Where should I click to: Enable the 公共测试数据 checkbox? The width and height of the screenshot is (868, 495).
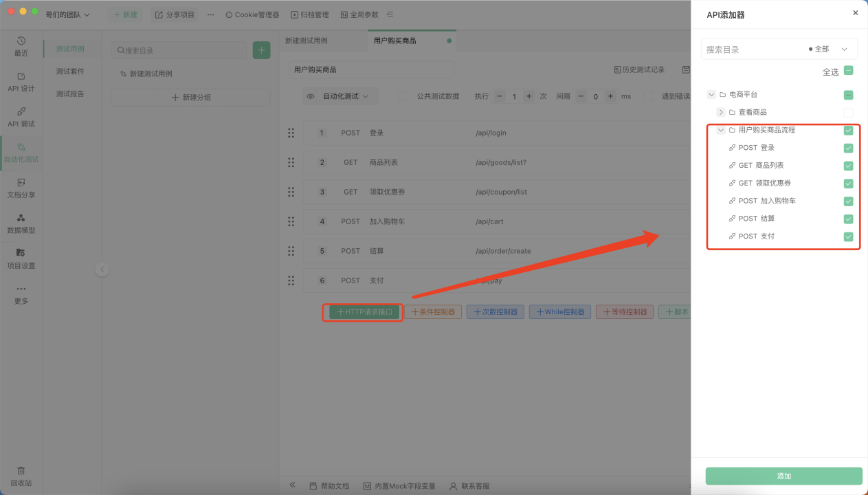tap(403, 97)
